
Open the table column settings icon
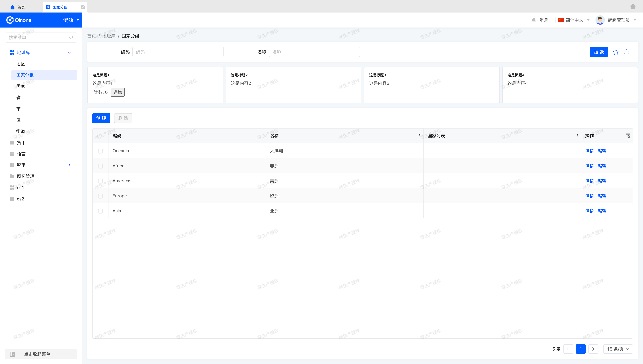coord(628,136)
